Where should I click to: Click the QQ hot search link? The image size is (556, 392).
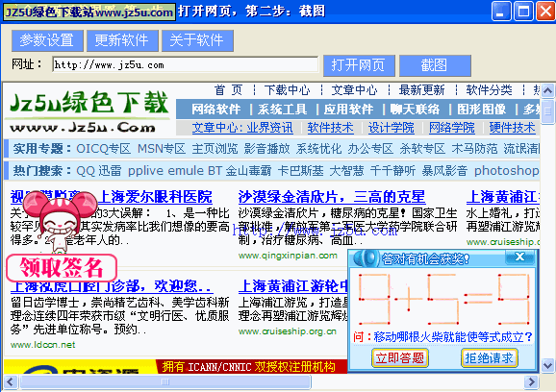(x=86, y=171)
